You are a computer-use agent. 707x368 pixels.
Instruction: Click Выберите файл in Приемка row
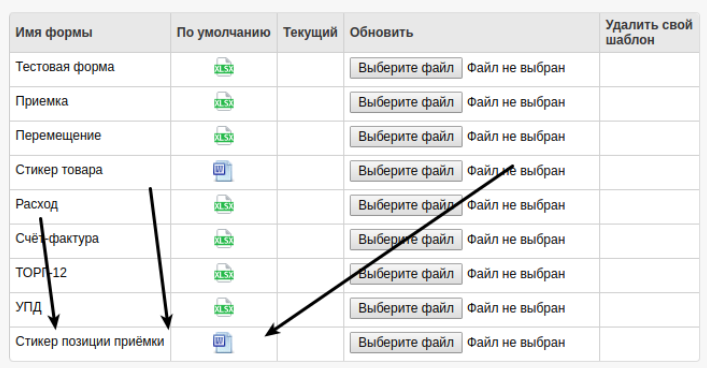(406, 102)
